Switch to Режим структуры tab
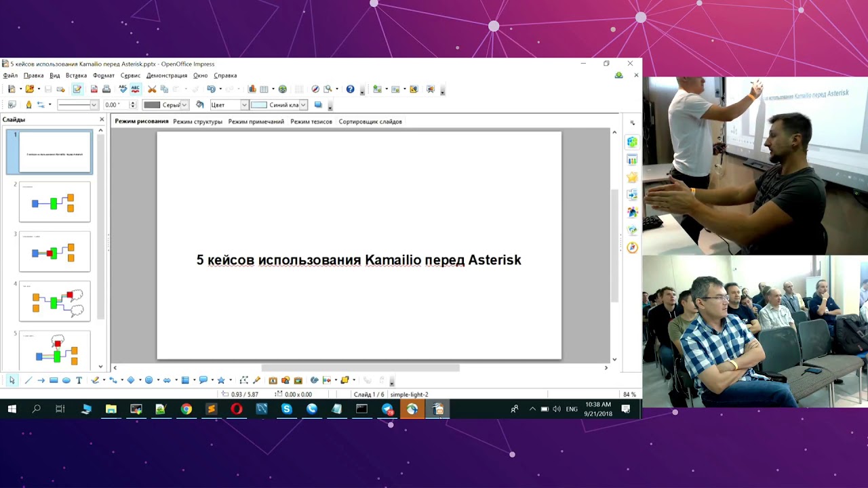This screenshot has width=868, height=488. coord(197,121)
